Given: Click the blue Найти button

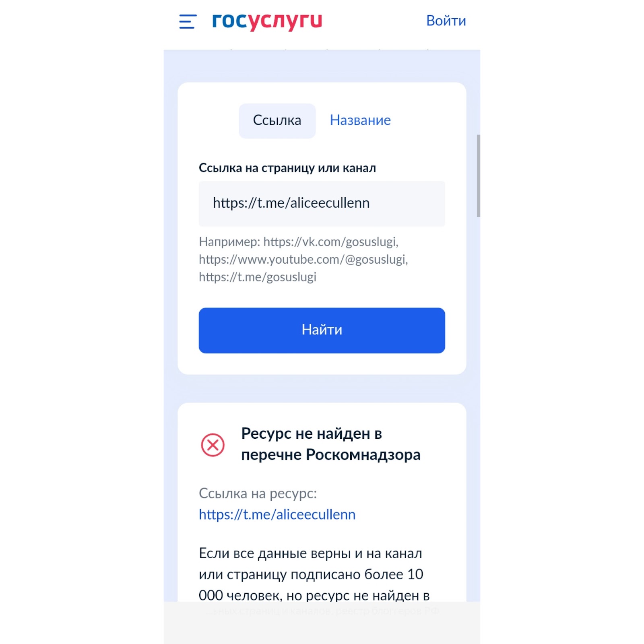Looking at the screenshot, I should tap(322, 330).
